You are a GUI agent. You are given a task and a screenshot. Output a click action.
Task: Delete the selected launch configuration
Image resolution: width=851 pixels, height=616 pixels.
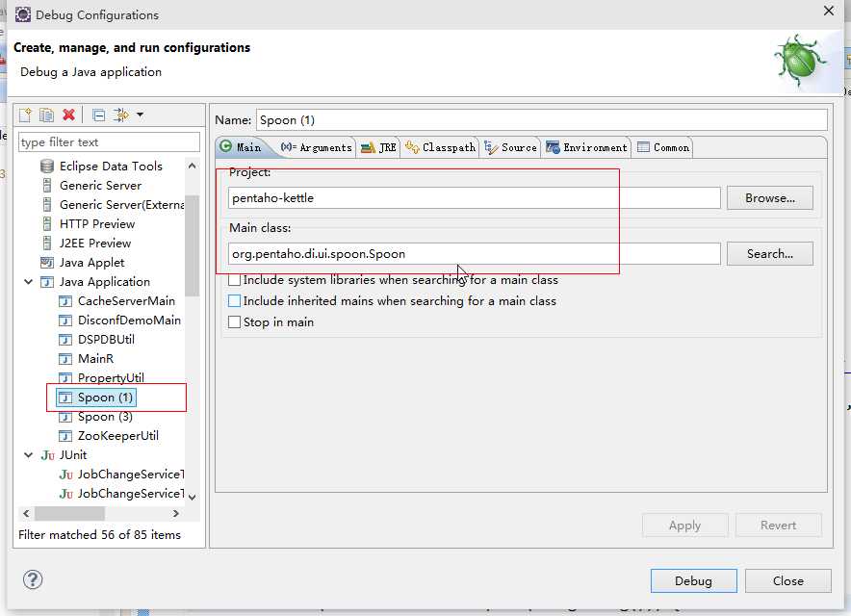click(68, 115)
